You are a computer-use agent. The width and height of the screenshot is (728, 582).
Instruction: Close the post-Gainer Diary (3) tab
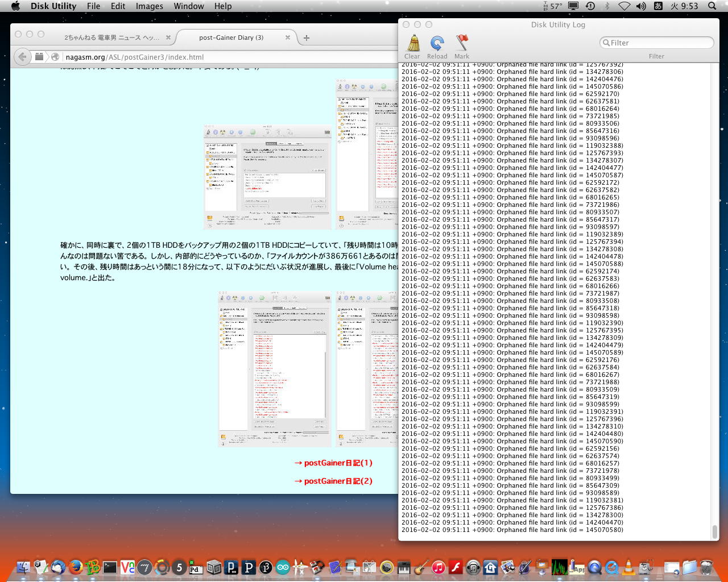[288, 38]
